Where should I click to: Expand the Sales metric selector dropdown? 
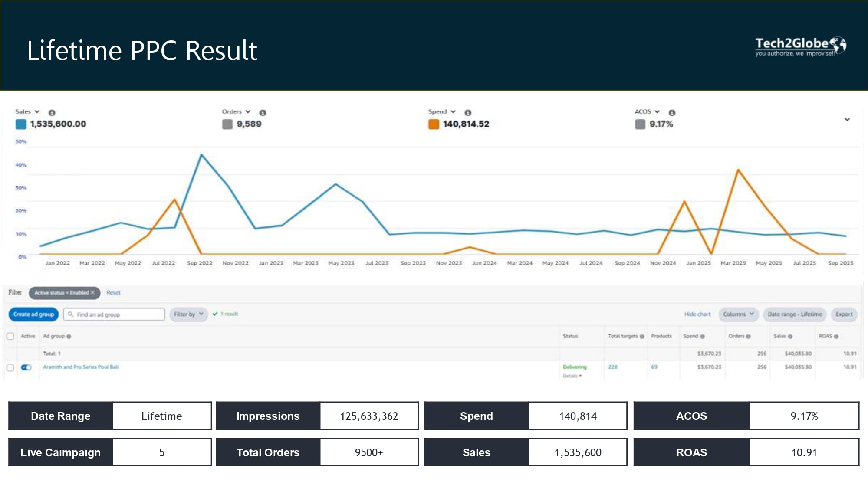click(x=37, y=112)
